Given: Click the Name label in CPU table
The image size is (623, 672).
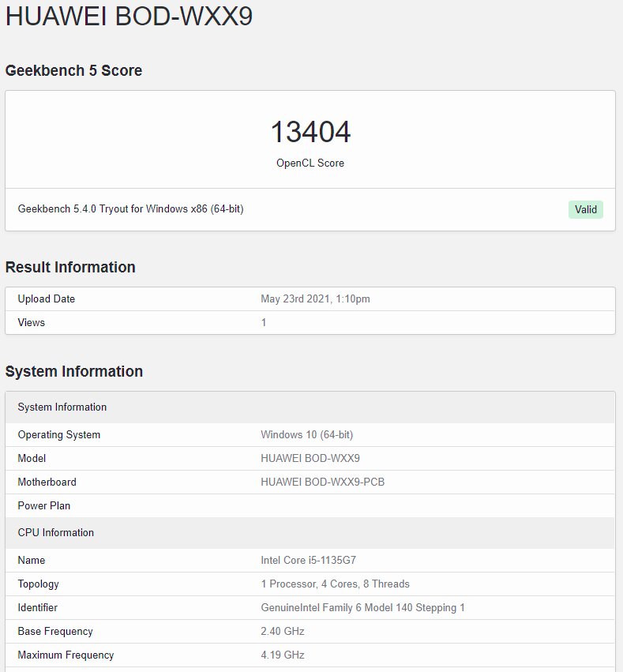Looking at the screenshot, I should [x=32, y=560].
